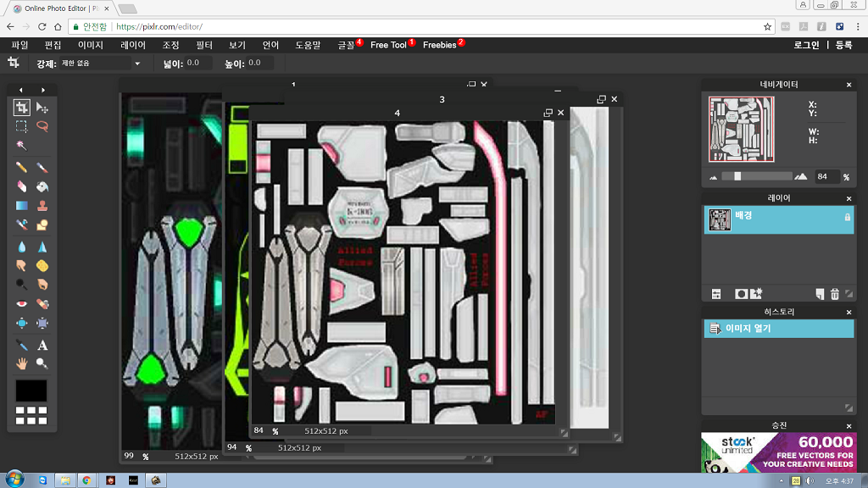868x488 pixels.
Task: Click the navigator thumbnail preview
Action: (741, 129)
